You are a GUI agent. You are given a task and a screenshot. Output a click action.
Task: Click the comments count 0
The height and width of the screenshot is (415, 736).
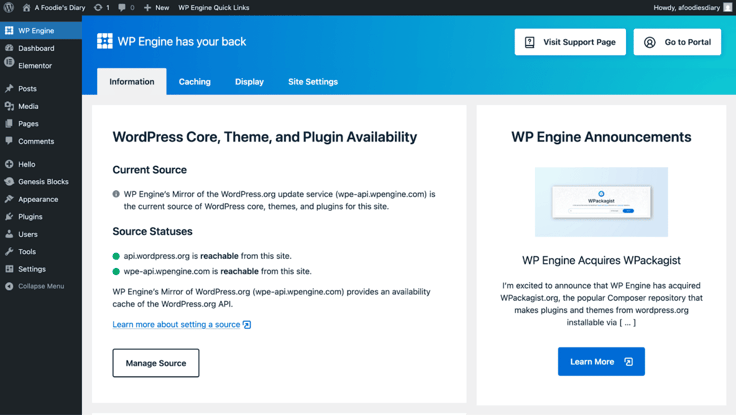[132, 8]
